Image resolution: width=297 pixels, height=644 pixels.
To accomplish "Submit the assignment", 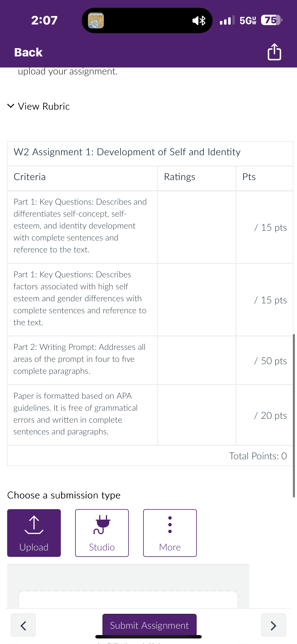I will point(149,625).
